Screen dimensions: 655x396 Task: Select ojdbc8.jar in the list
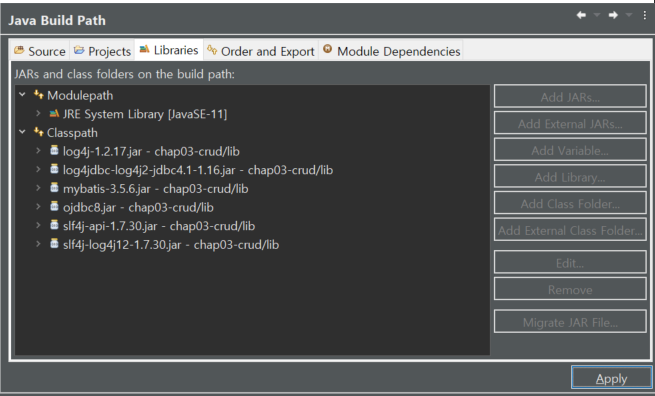tap(252, 207)
